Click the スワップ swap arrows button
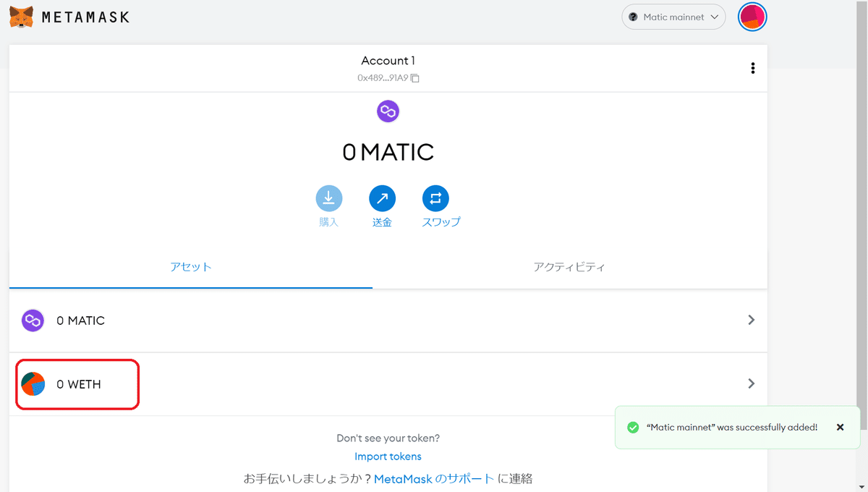868x492 pixels. pyautogui.click(x=435, y=198)
